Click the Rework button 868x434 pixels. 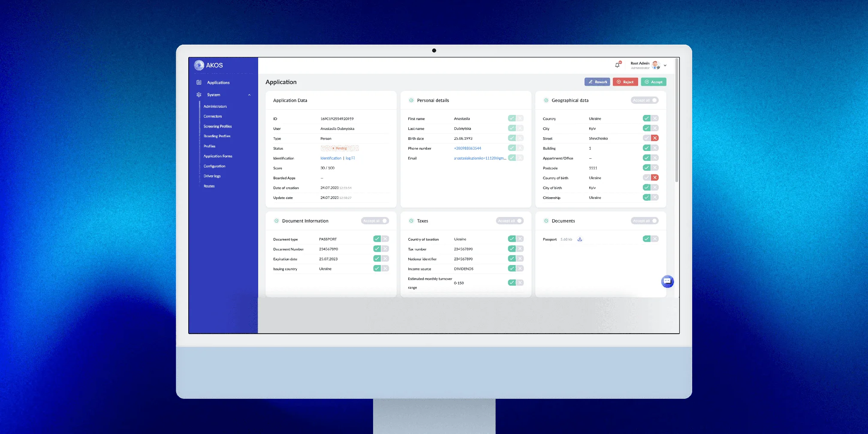[597, 82]
